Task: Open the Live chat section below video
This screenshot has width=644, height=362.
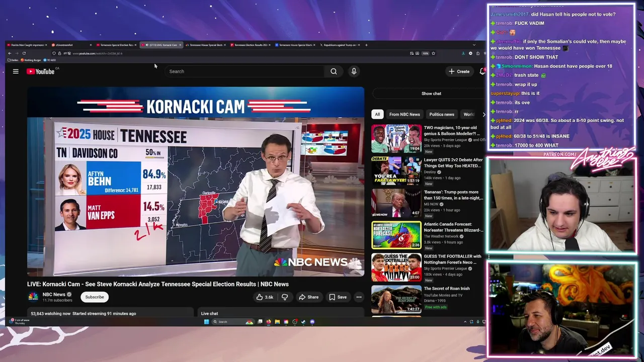Action: pos(281,313)
